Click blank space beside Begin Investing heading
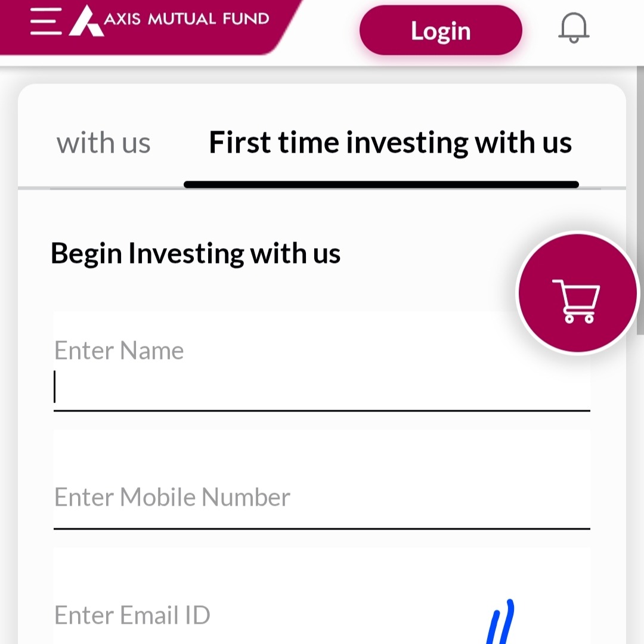The width and height of the screenshot is (644, 644). coord(429,253)
